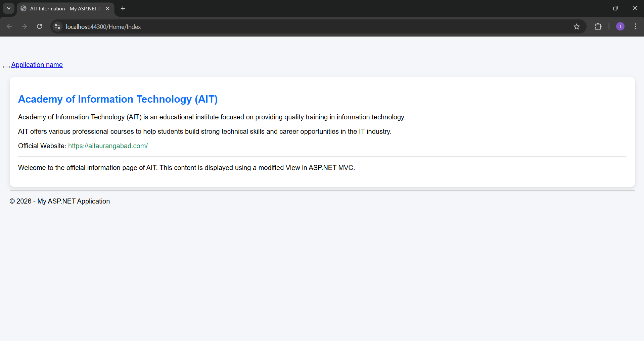Open the https://aitaurangabad.com/ website link
644x341 pixels.
click(x=108, y=146)
